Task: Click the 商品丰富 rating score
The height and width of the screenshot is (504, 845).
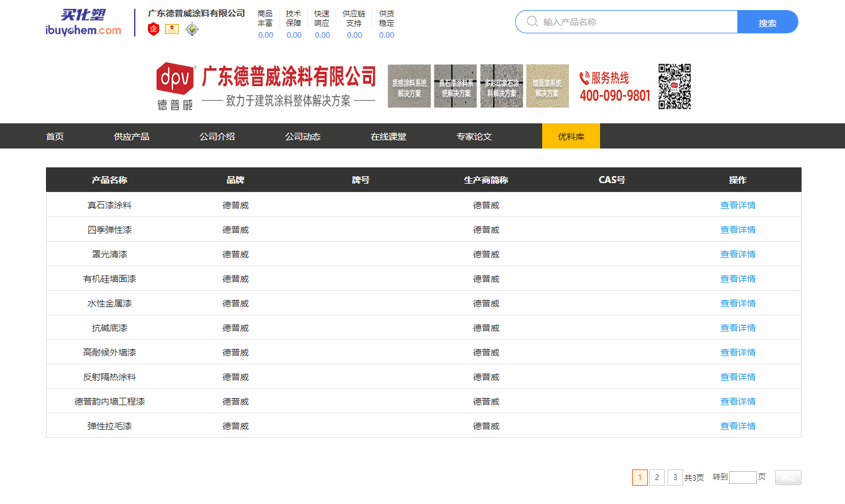Action: 266,35
